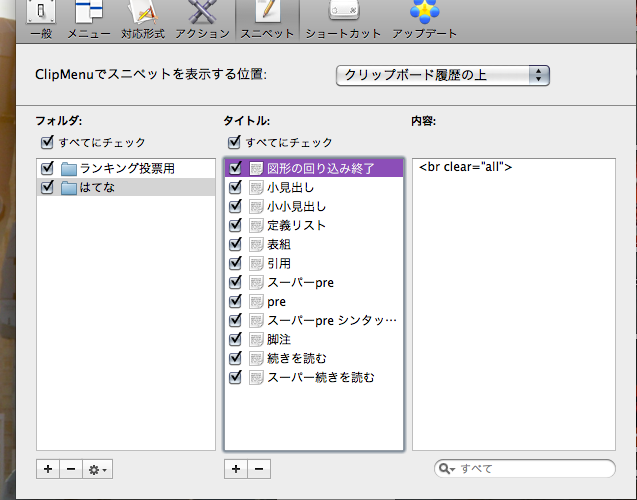Select the スーパーpre シンタッ… snippet title
Image resolution: width=637 pixels, height=500 pixels.
tap(332, 320)
